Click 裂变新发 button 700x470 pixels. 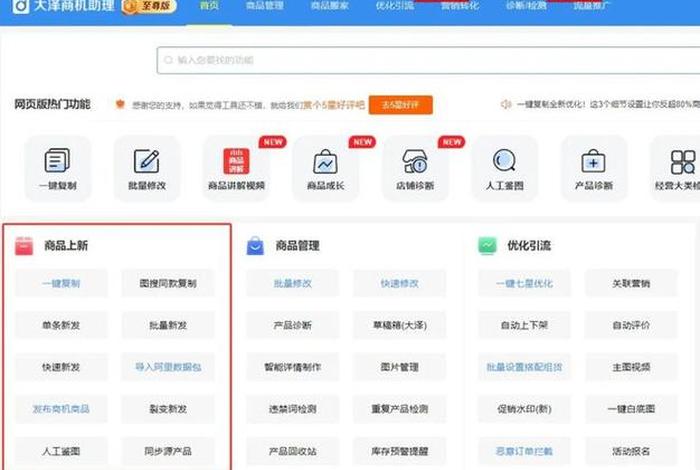click(168, 409)
